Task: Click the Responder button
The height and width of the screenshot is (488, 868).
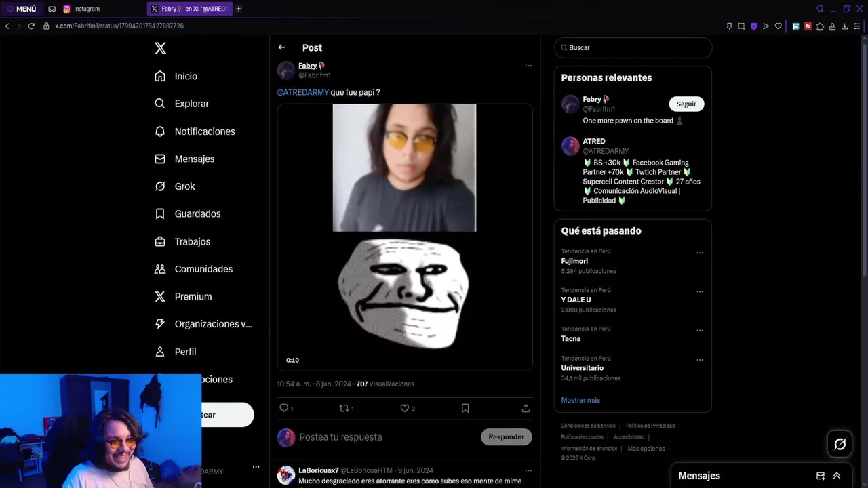Action: pos(507,437)
